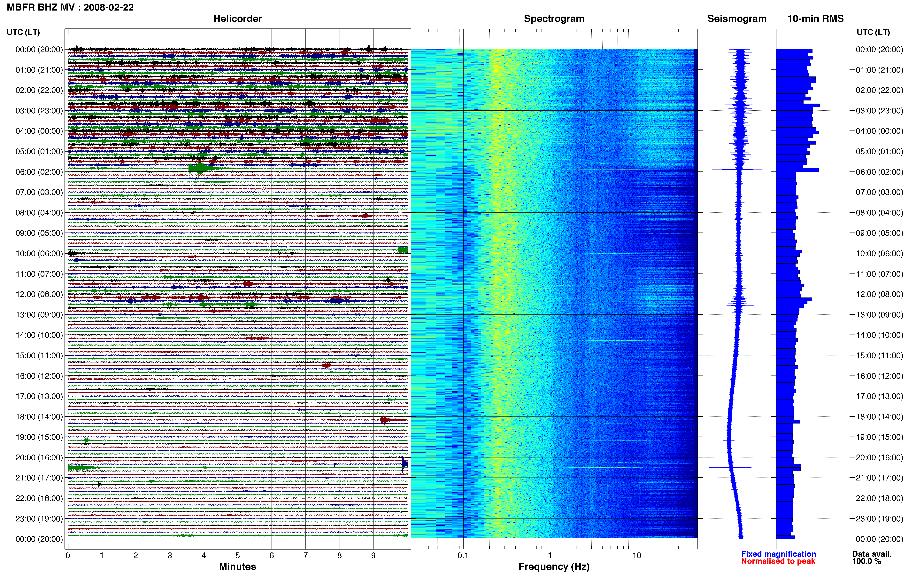The image size is (924, 578).
Task: Click the 'Frequency (Hz)' x-axis label
Action: (x=554, y=566)
